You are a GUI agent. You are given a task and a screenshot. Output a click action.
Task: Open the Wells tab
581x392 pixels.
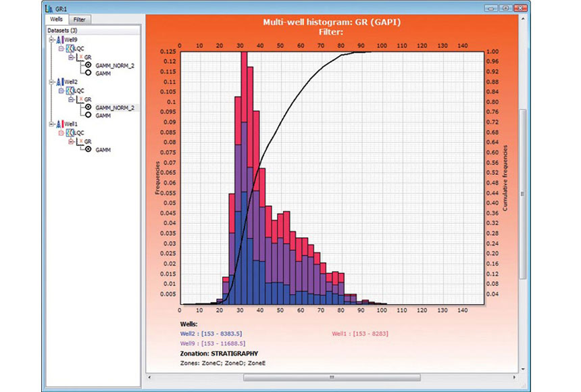click(55, 19)
